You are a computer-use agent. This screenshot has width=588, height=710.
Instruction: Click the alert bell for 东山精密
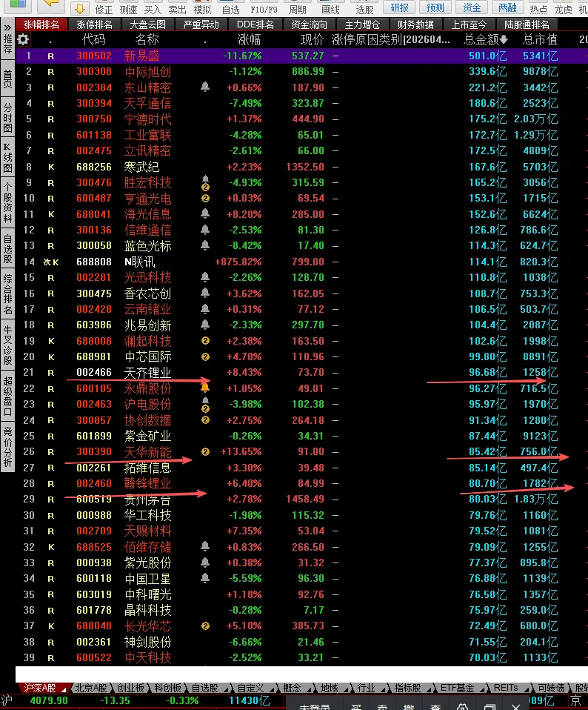pos(205,87)
